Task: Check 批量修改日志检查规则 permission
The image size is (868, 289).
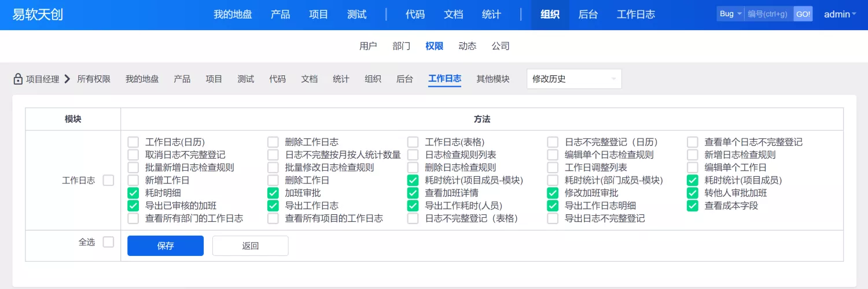Action: click(273, 167)
